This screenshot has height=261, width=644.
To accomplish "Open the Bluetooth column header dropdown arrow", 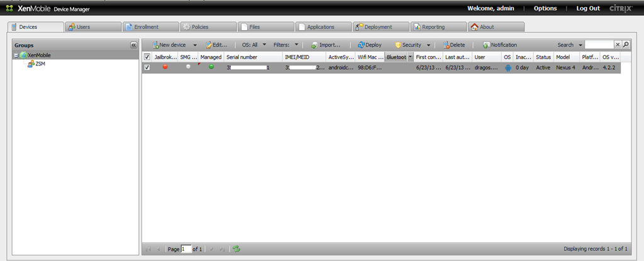I will pyautogui.click(x=410, y=57).
